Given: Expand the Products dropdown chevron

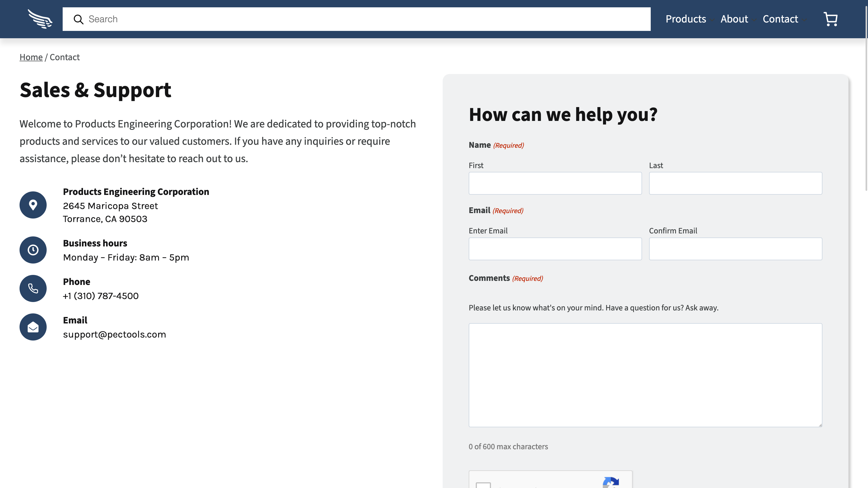Looking at the screenshot, I should pyautogui.click(x=712, y=20).
